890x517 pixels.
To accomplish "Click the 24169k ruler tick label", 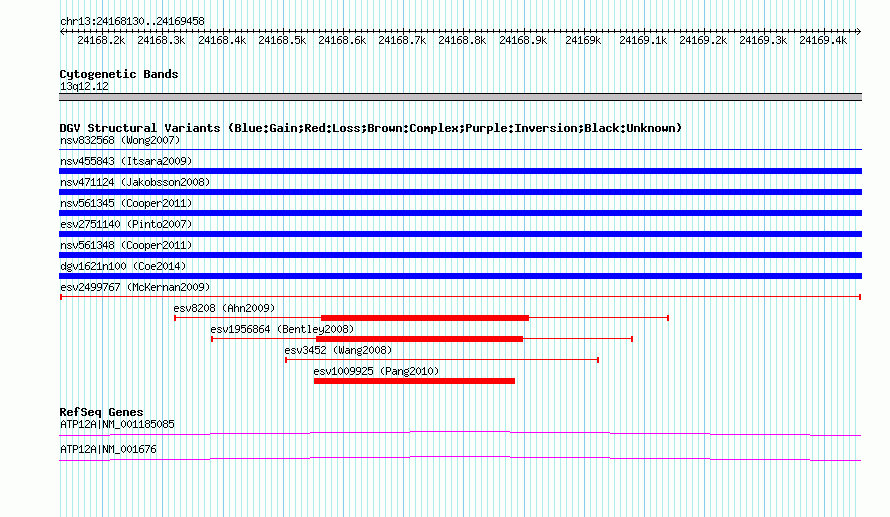I will pos(583,40).
